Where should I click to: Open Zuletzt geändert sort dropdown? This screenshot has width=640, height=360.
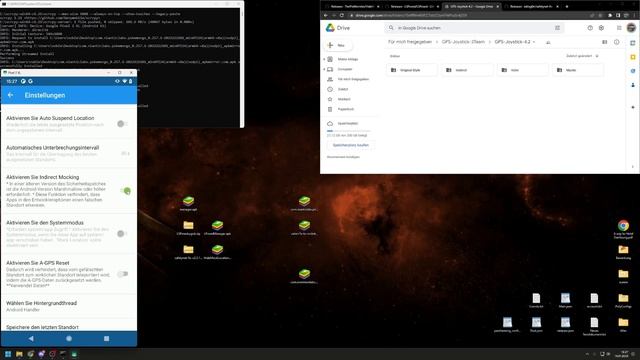pos(579,56)
